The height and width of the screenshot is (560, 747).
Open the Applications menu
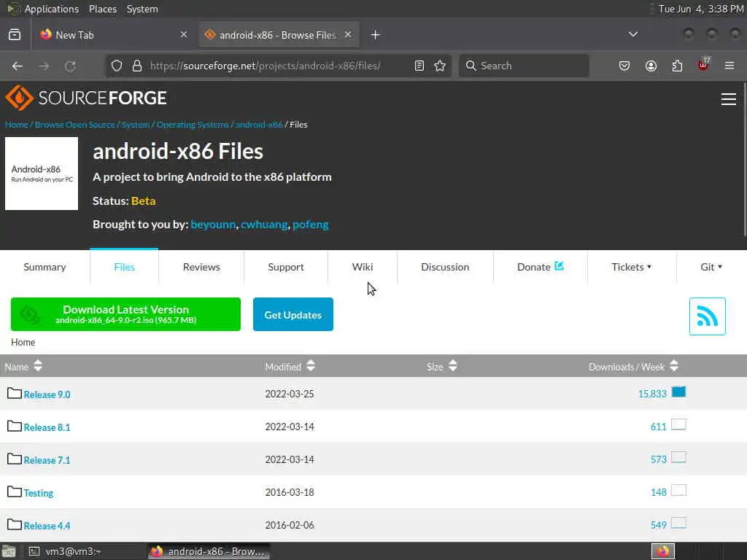[x=52, y=9]
